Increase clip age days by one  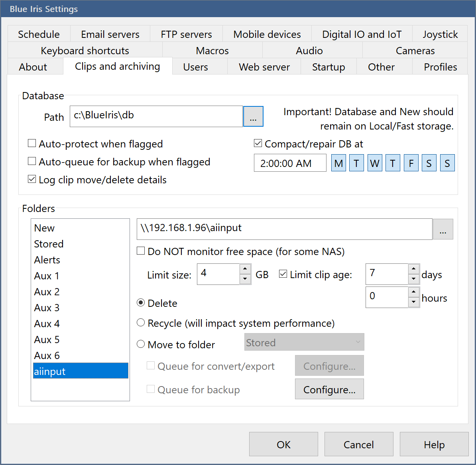[414, 269]
